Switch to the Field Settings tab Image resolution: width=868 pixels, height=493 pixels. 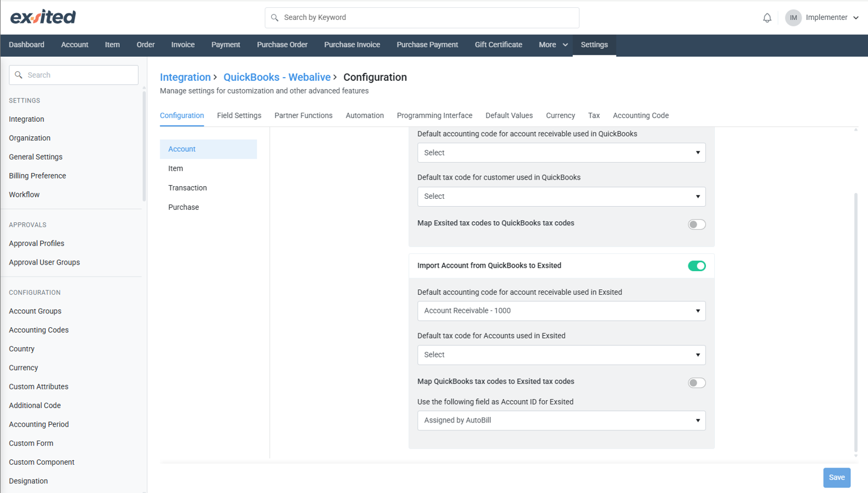pos(239,116)
